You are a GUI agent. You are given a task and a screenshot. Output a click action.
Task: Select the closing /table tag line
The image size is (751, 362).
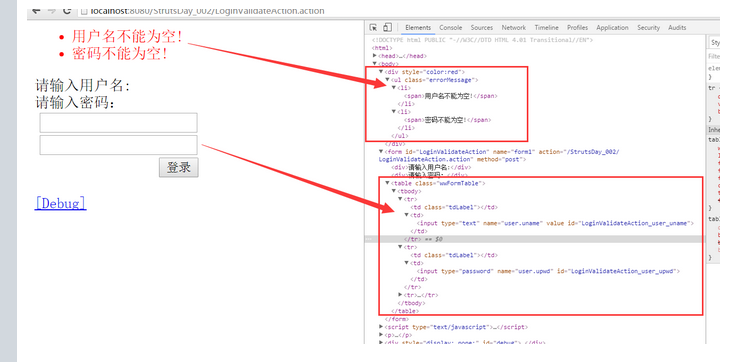[405, 311]
